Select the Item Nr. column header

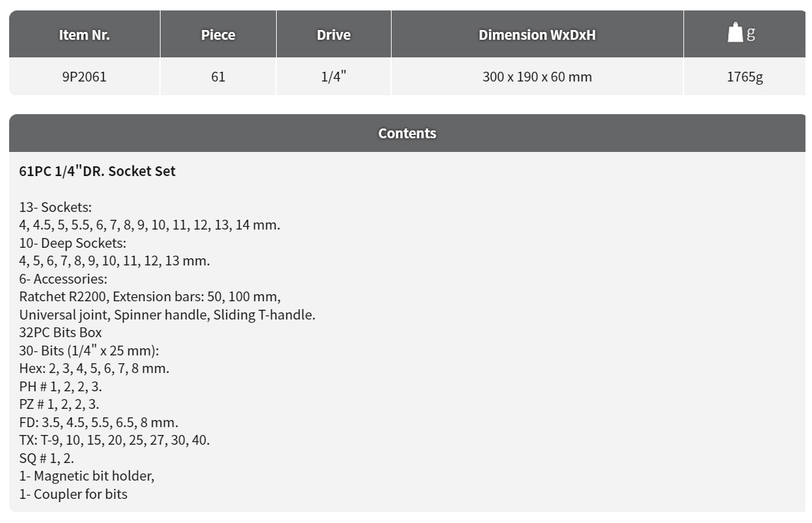click(x=84, y=35)
